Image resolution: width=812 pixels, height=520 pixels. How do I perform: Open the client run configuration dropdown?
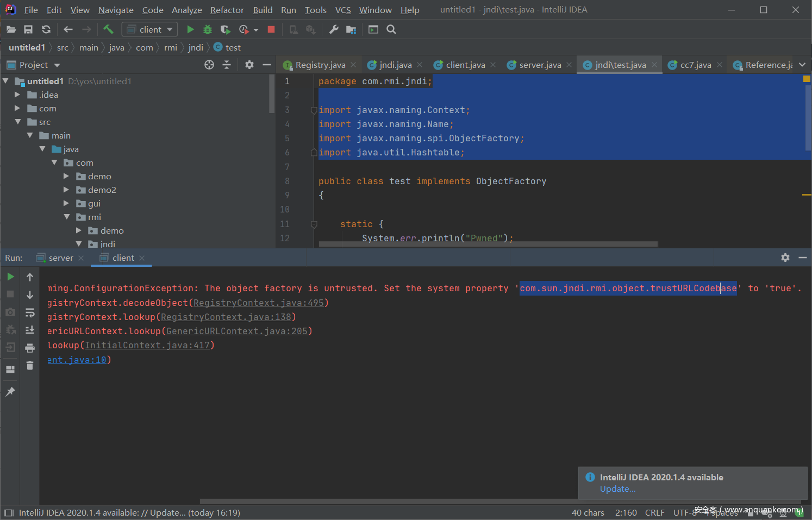pyautogui.click(x=149, y=29)
